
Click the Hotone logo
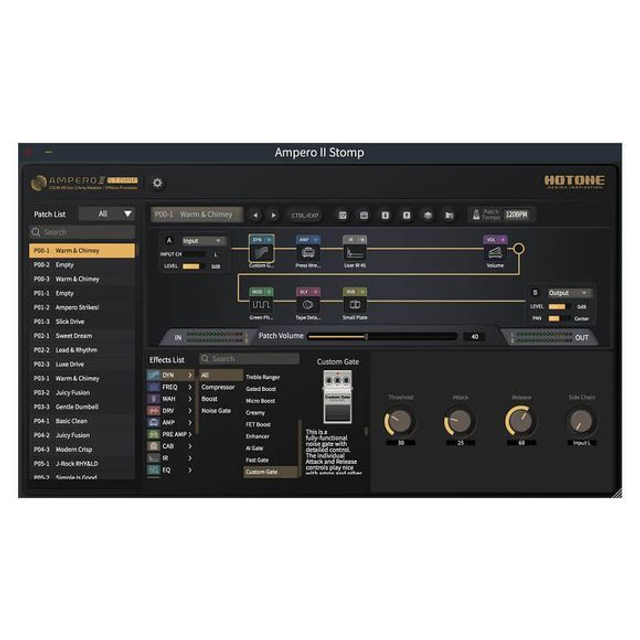(574, 181)
